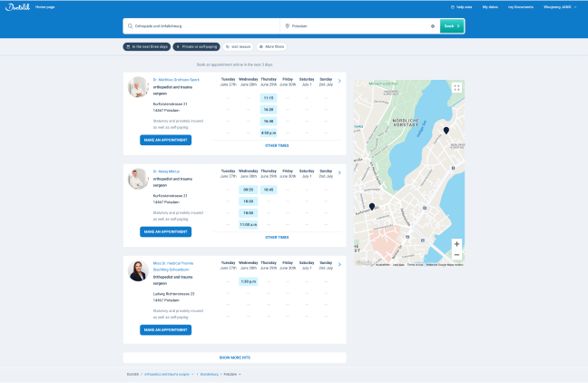Show next dates for Dr. Matej Mikloz
Image resolution: width=588 pixels, height=383 pixels.
(x=339, y=172)
